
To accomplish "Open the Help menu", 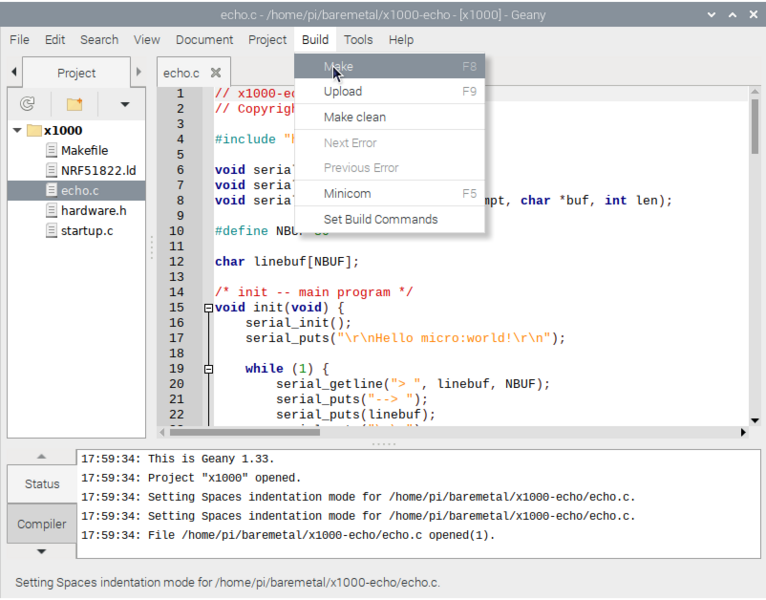I will (401, 40).
